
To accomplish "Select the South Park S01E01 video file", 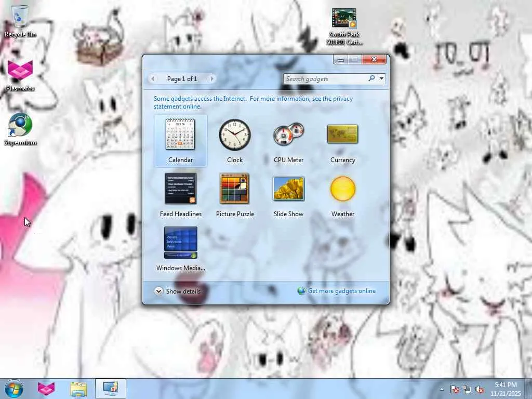I will click(344, 26).
